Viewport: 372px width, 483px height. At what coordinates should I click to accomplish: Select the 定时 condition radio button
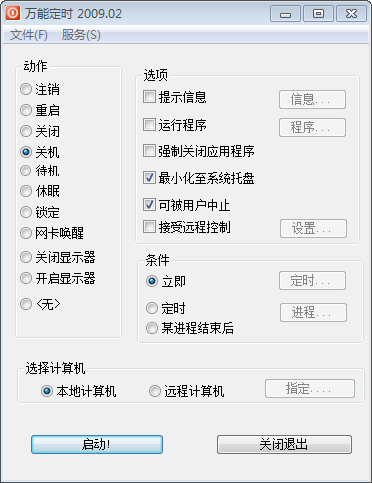click(152, 308)
